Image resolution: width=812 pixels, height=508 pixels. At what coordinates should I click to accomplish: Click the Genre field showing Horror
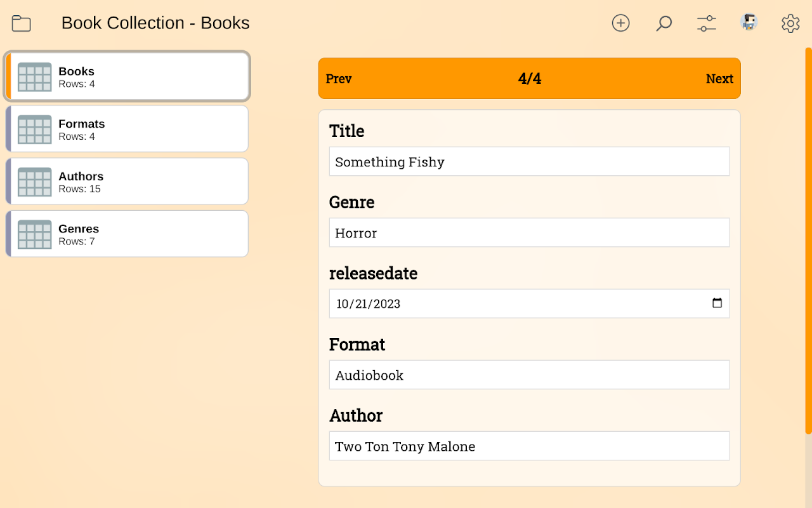[529, 232]
